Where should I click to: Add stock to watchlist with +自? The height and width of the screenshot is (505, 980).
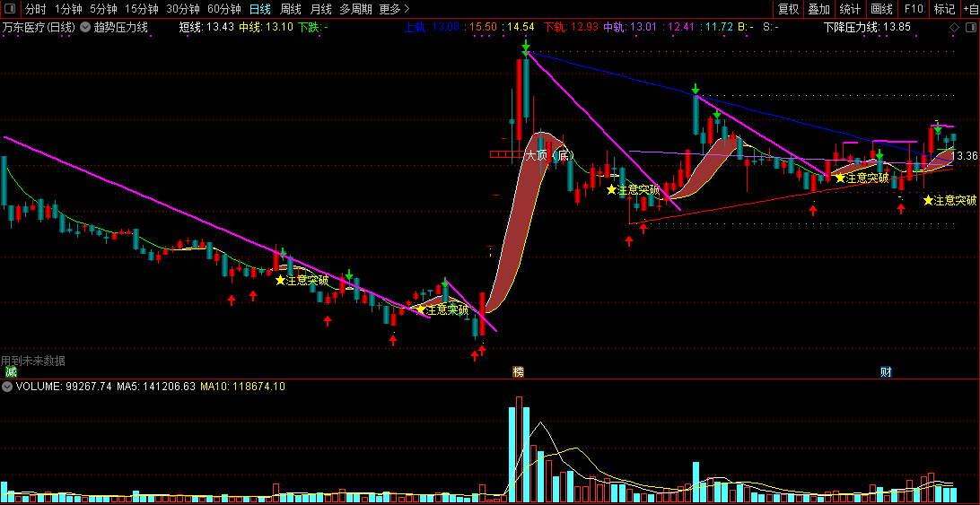click(x=970, y=9)
